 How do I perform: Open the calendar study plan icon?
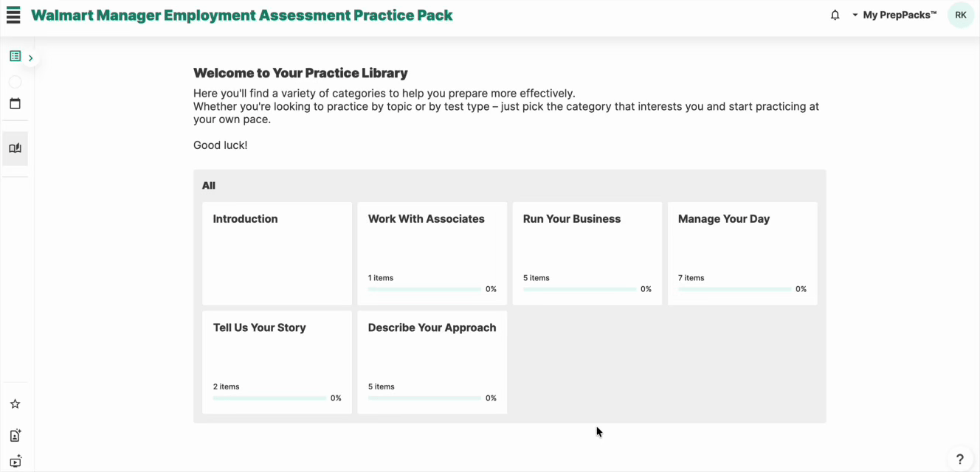(x=15, y=103)
